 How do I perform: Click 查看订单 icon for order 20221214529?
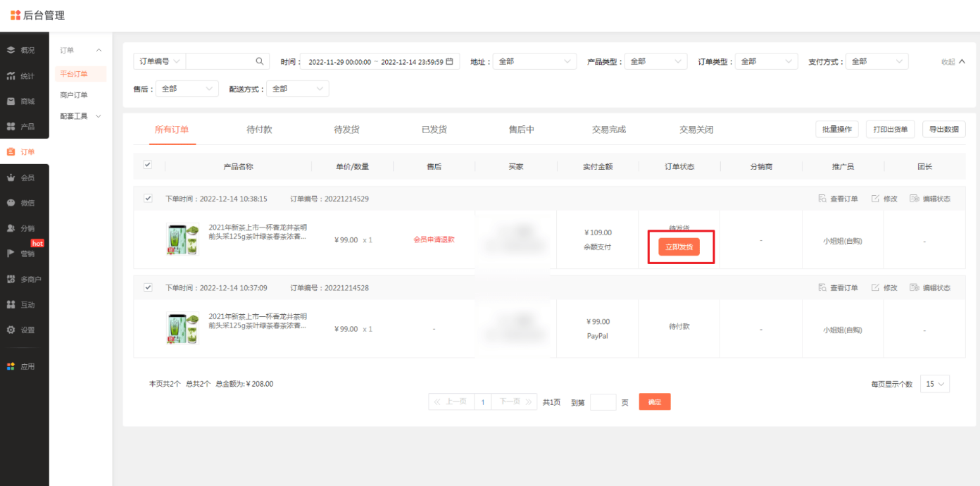coord(822,199)
